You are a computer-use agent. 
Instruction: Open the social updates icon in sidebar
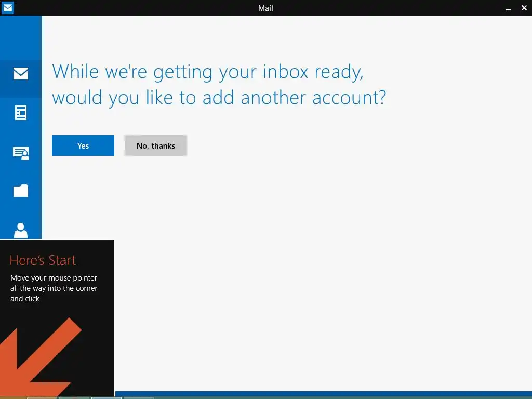click(x=21, y=153)
